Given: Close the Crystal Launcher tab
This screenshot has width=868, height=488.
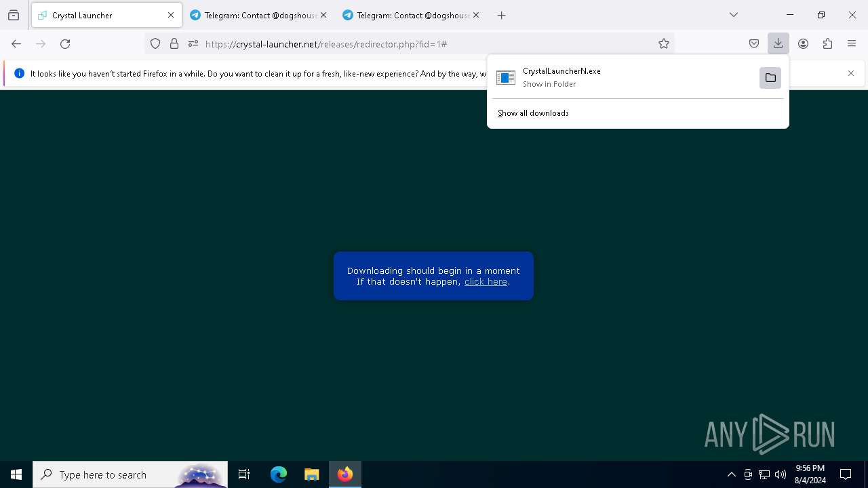Looking at the screenshot, I should pos(171,15).
